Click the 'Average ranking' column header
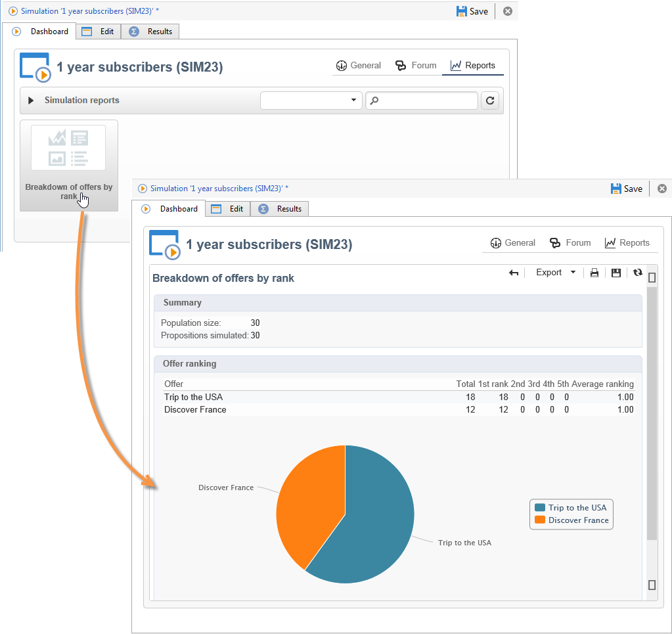The width and height of the screenshot is (672, 634). pyautogui.click(x=602, y=384)
